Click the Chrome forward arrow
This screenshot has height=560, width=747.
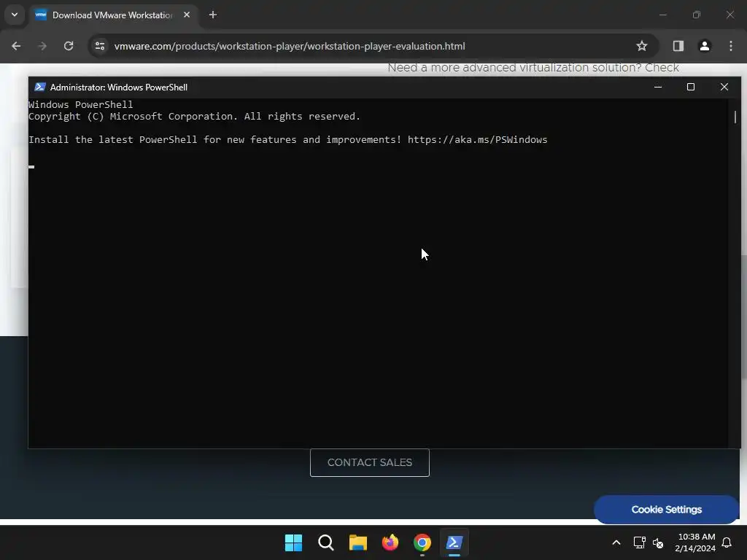[42, 46]
